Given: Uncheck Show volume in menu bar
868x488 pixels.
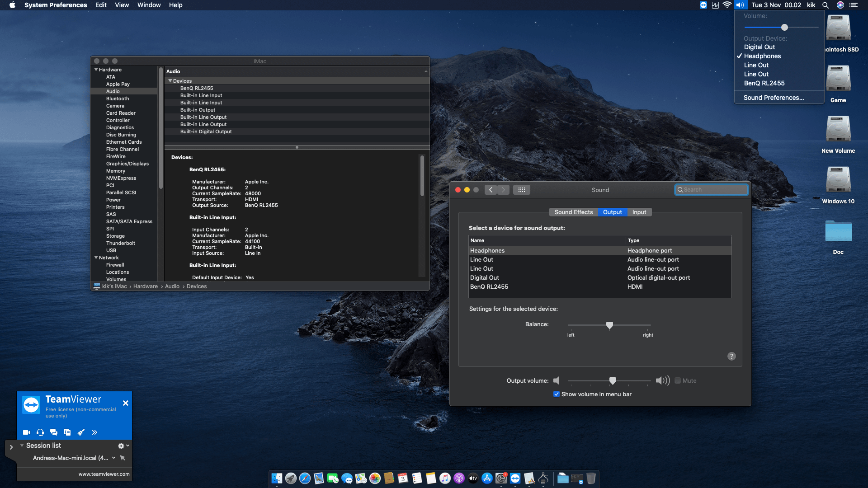Looking at the screenshot, I should click(557, 394).
